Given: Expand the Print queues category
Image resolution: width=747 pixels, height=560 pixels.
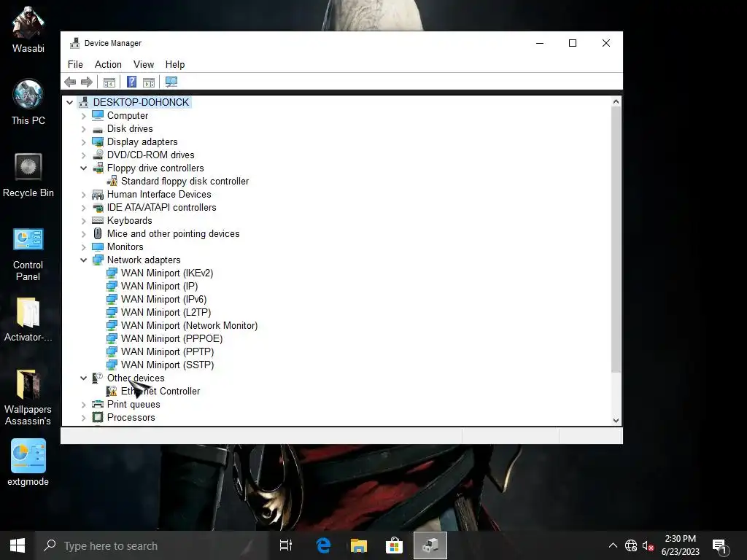Looking at the screenshot, I should tap(83, 404).
